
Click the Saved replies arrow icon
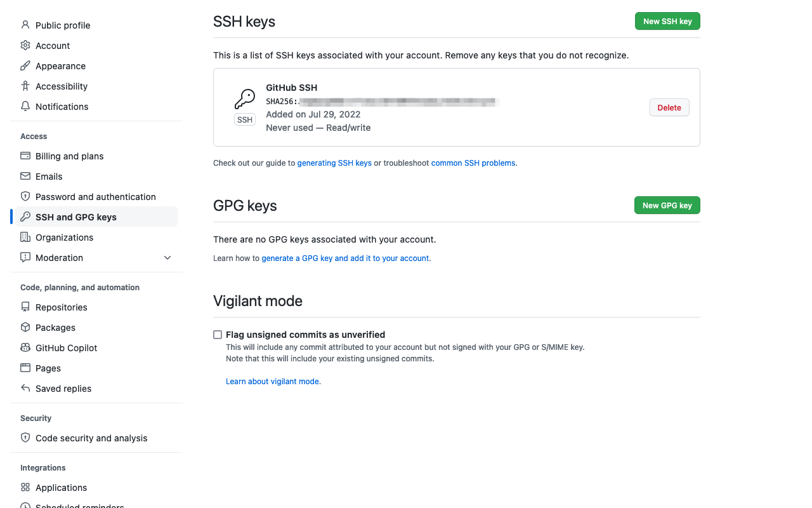25,388
